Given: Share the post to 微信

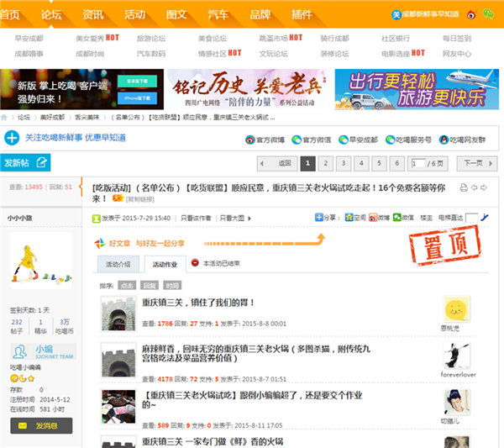Looking at the screenshot, I should [x=403, y=218].
